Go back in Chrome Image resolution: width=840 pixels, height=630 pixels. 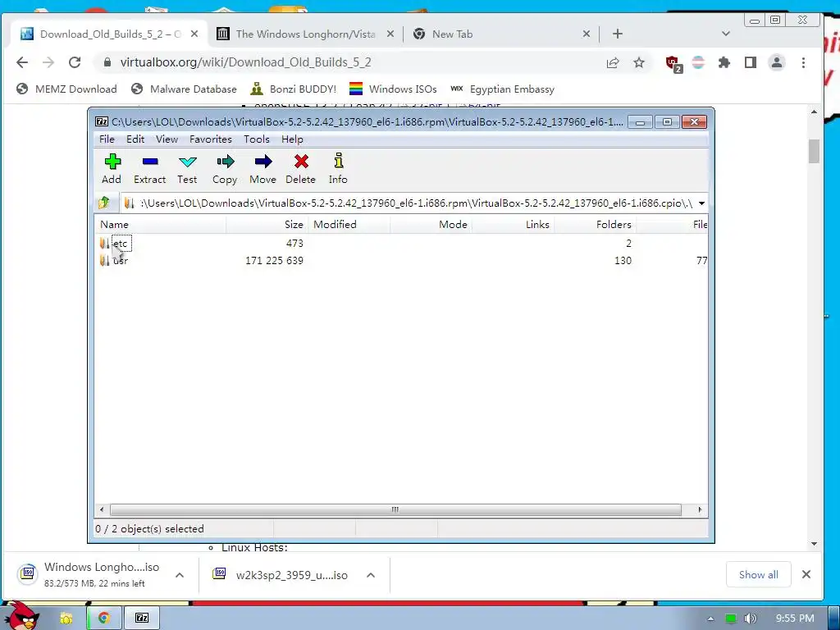[x=22, y=62]
